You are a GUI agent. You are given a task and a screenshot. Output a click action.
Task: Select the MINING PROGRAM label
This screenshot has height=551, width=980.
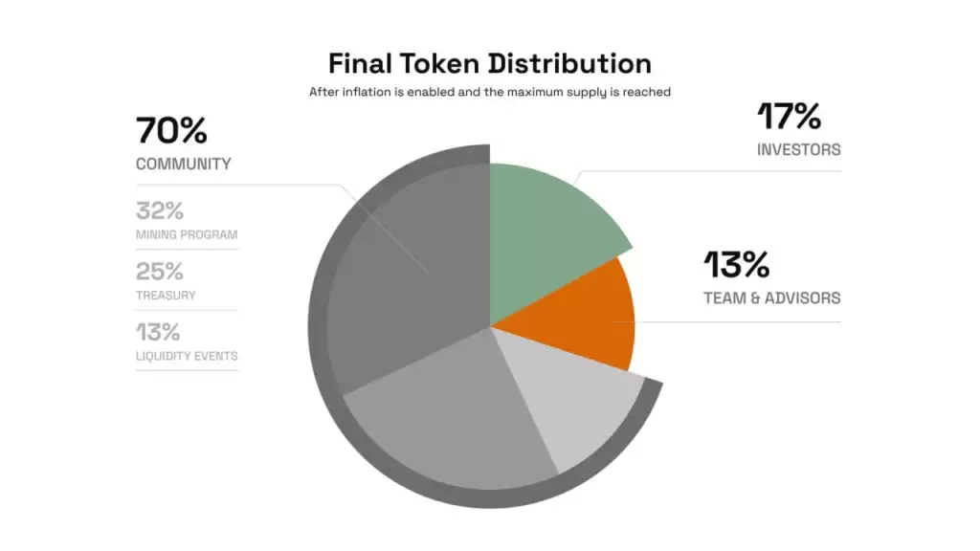click(187, 234)
